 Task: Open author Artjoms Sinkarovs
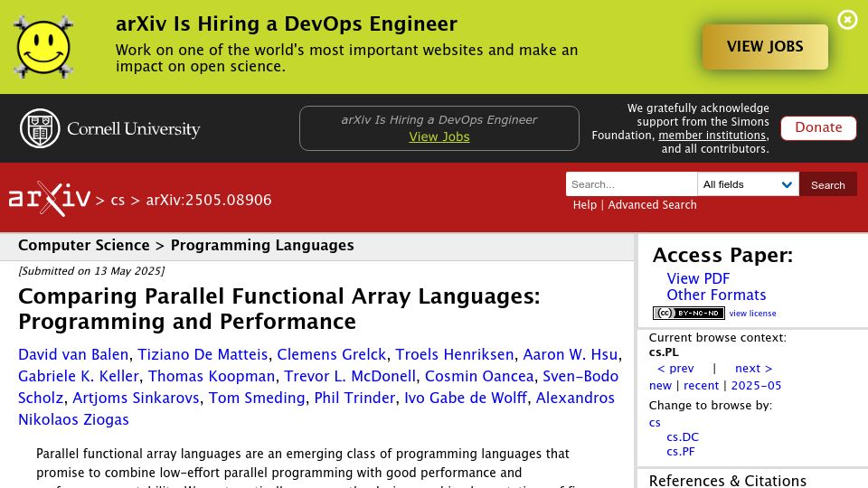(136, 398)
